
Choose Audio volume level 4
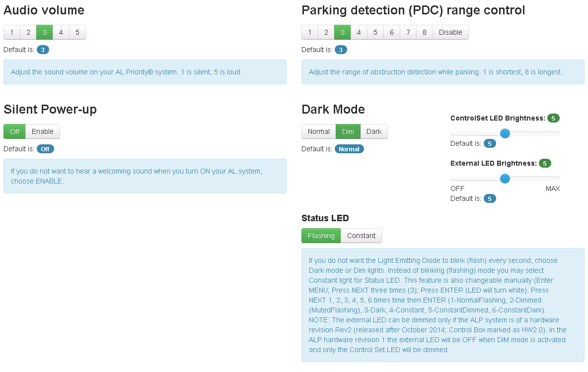click(61, 32)
